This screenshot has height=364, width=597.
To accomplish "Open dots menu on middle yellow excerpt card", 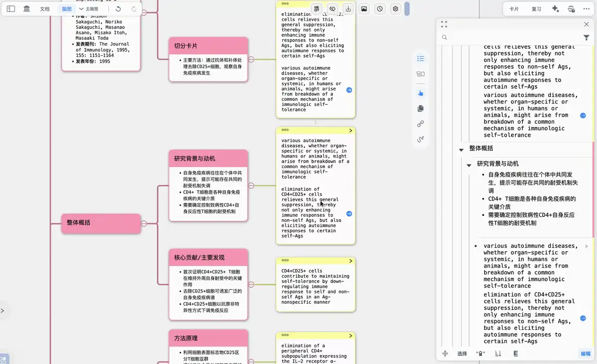I will click(x=285, y=129).
